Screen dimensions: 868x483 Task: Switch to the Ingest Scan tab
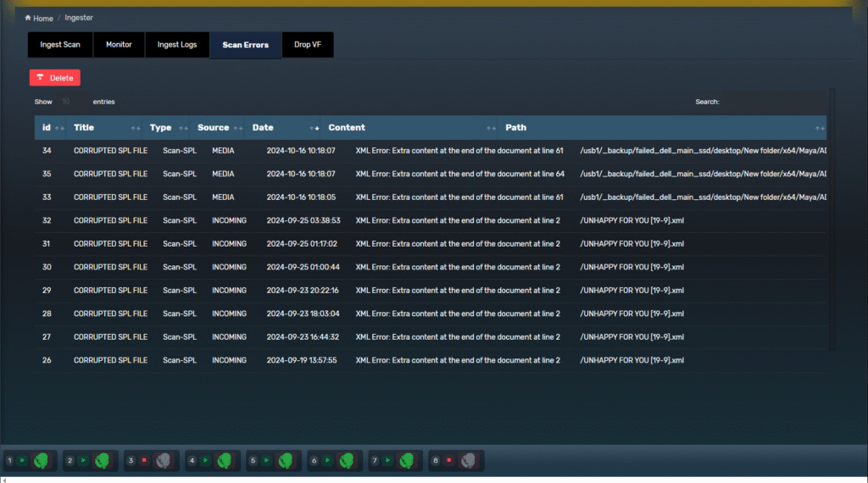[x=60, y=45]
